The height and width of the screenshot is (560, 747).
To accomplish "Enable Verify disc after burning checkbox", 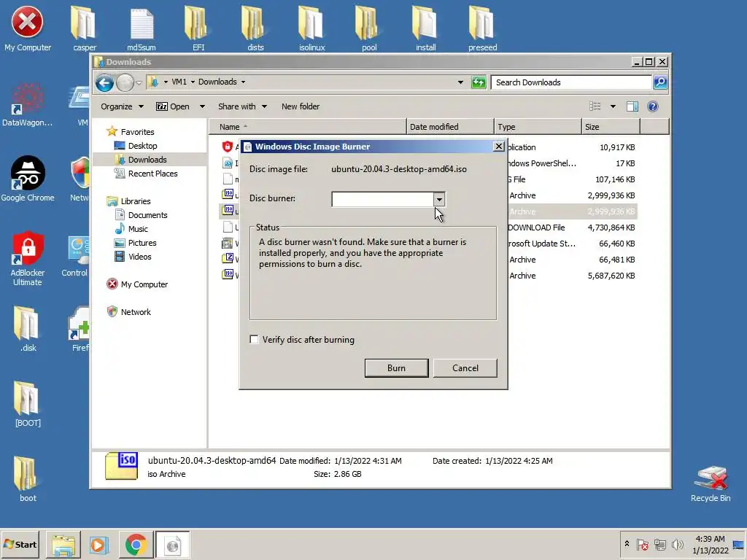I will 255,340.
